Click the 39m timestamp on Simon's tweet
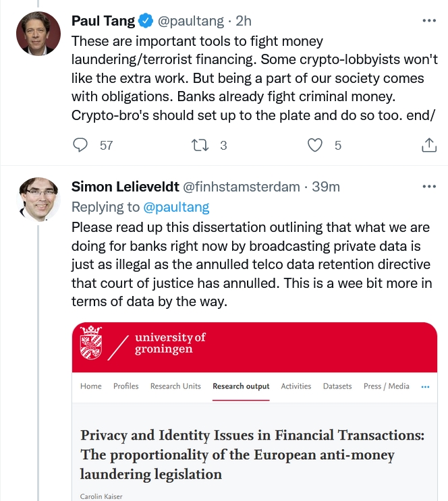 [x=326, y=187]
